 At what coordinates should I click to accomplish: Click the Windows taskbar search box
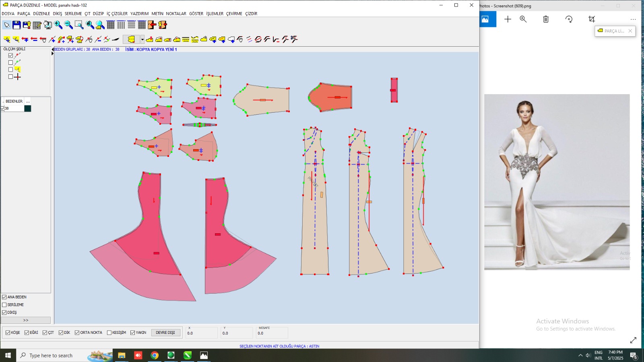tap(51, 356)
